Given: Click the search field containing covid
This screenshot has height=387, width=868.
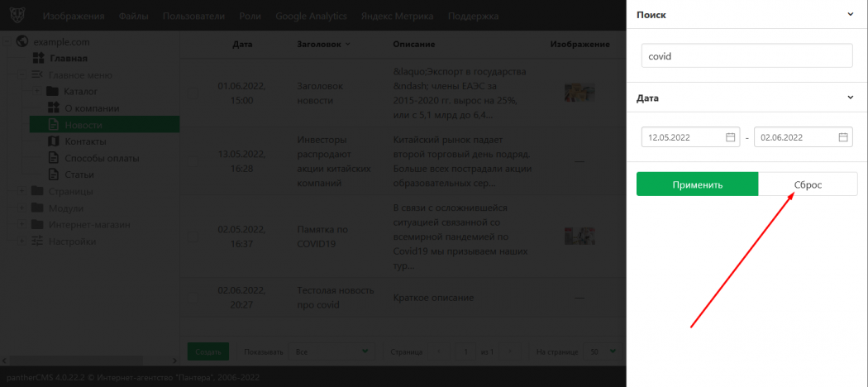Looking at the screenshot, I should pyautogui.click(x=746, y=55).
